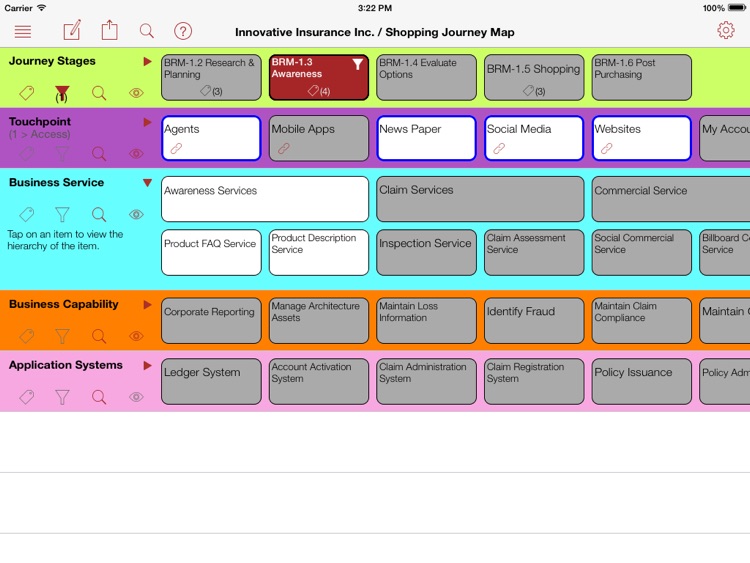This screenshot has width=750, height=563.
Task: Expand the Application Systems row triangle
Action: coord(147,365)
